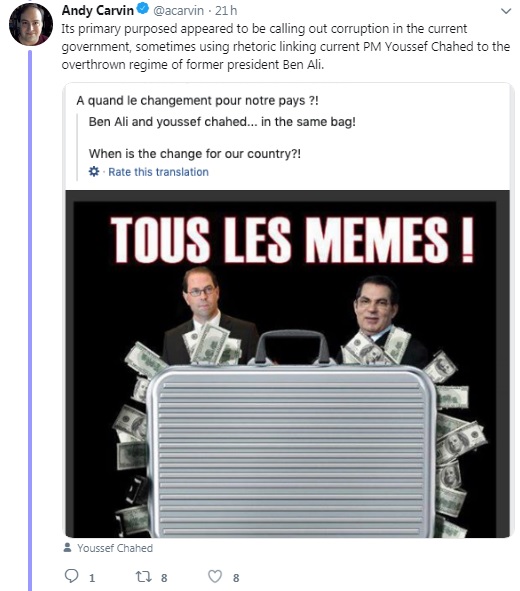Click the reply count 1
This screenshot has height=591, width=520.
point(92,578)
